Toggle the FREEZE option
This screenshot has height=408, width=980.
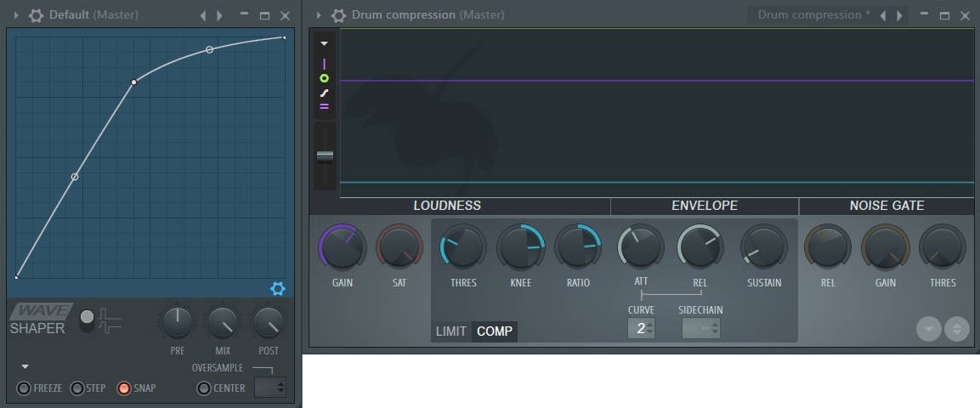pos(24,388)
